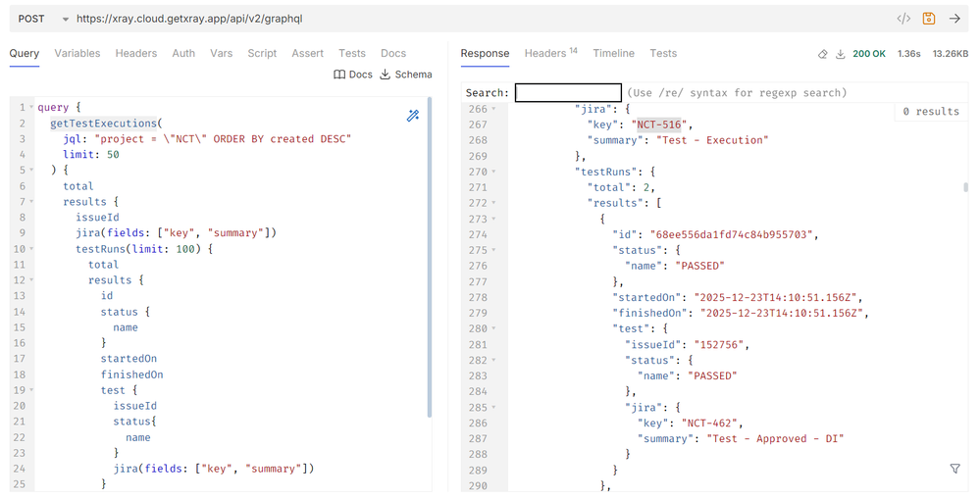
Task: Click the jql string in the query
Action: (223, 138)
